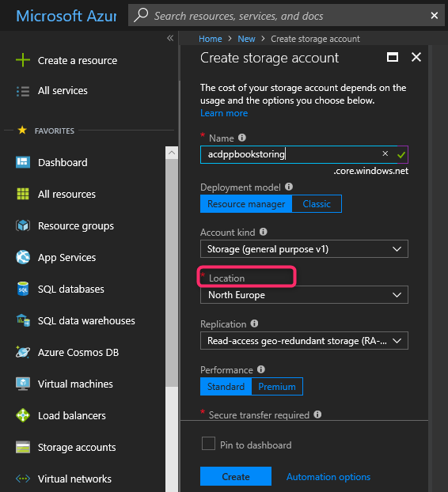Viewport: 448px width, 492px height.
Task: Select Classic deployment model
Action: click(x=317, y=204)
